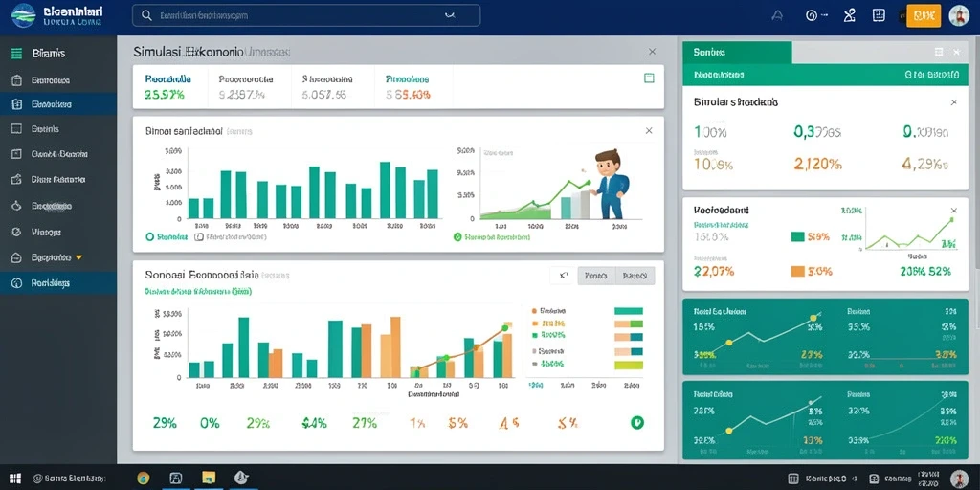Viewport: 980px width, 490px height.
Task: Open the Windows Start button
Action: (15, 479)
